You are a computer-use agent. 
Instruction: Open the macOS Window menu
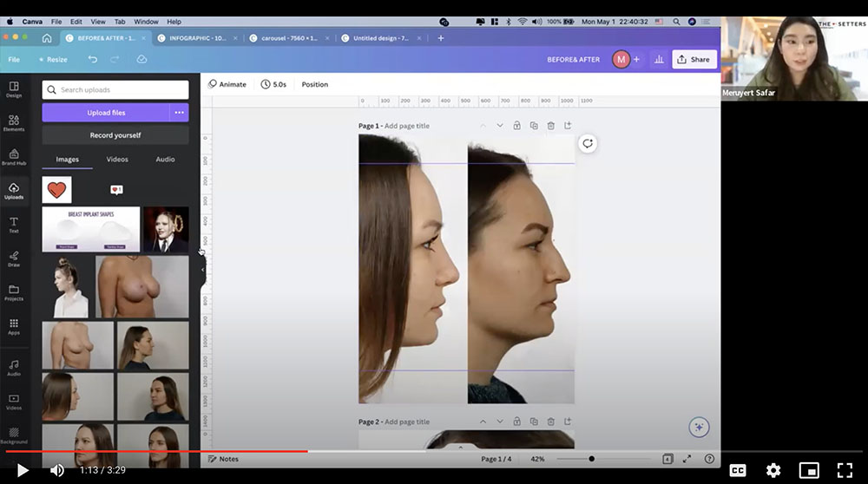coord(146,22)
